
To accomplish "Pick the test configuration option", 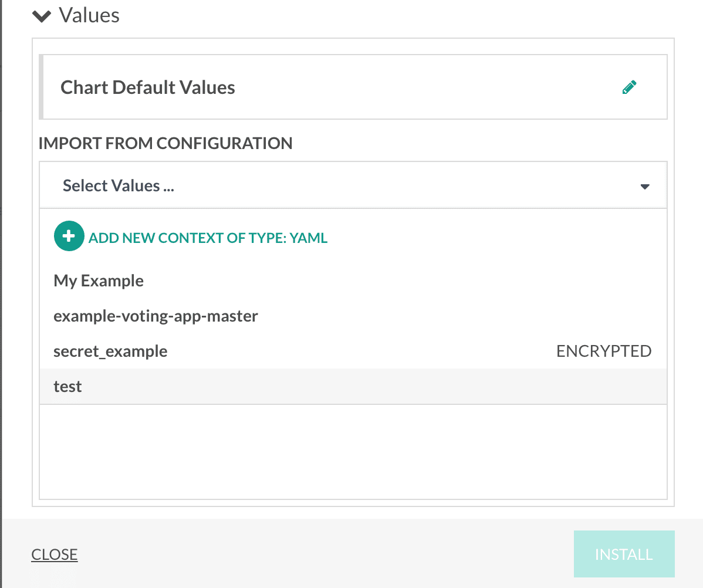I will [x=353, y=386].
